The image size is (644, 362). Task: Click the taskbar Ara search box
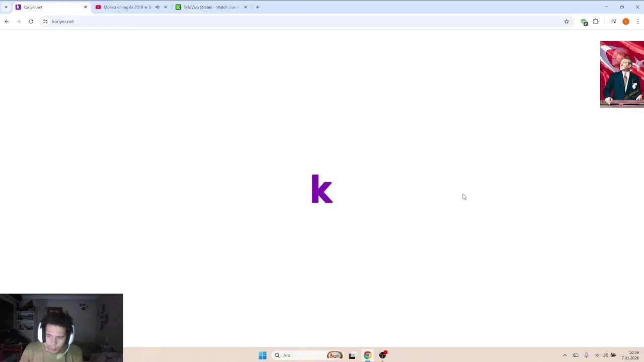click(x=308, y=355)
